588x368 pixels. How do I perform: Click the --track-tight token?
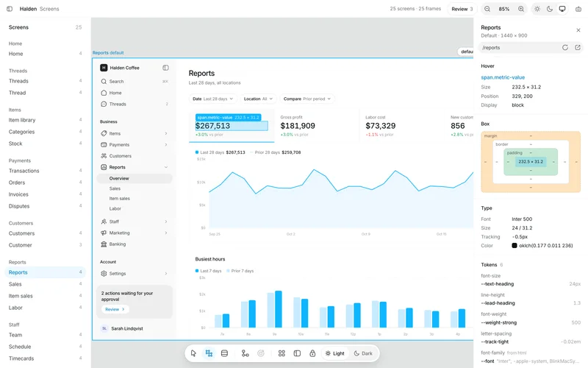tap(495, 342)
